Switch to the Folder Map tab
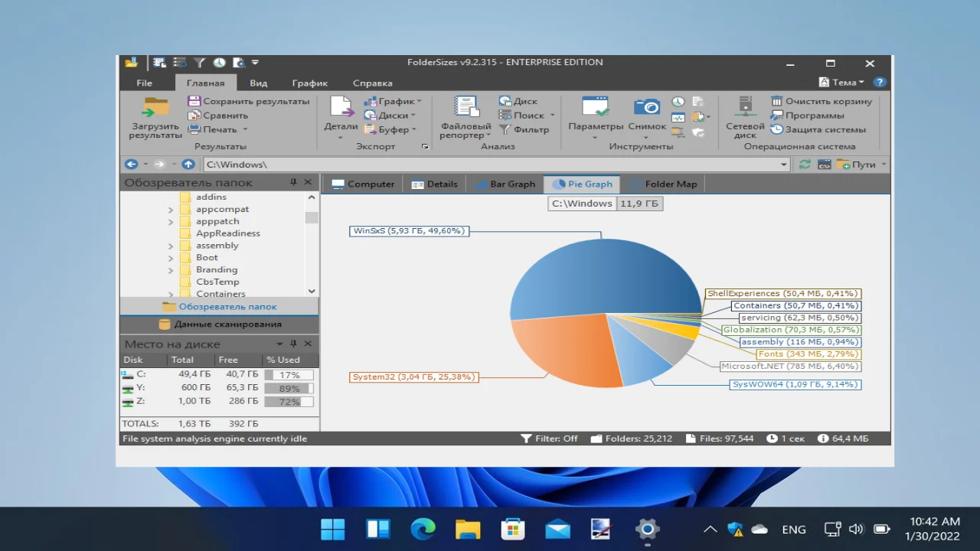This screenshot has height=551, width=980. click(x=663, y=184)
